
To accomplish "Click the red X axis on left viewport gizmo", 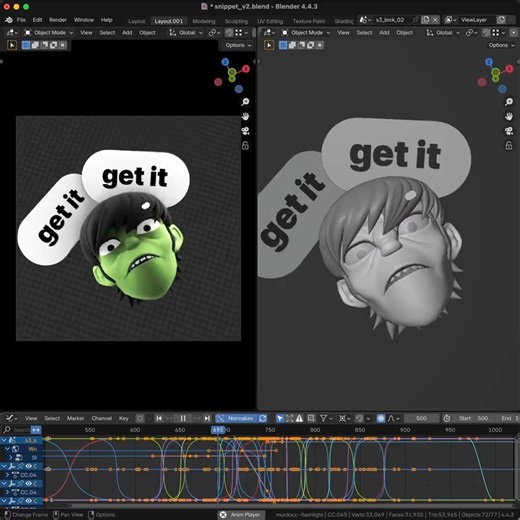I will (x=246, y=69).
